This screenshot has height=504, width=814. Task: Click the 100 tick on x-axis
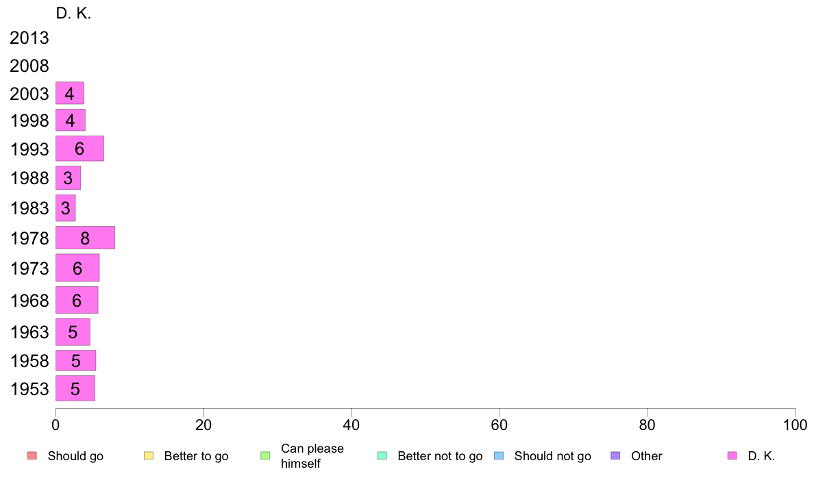coord(795,425)
